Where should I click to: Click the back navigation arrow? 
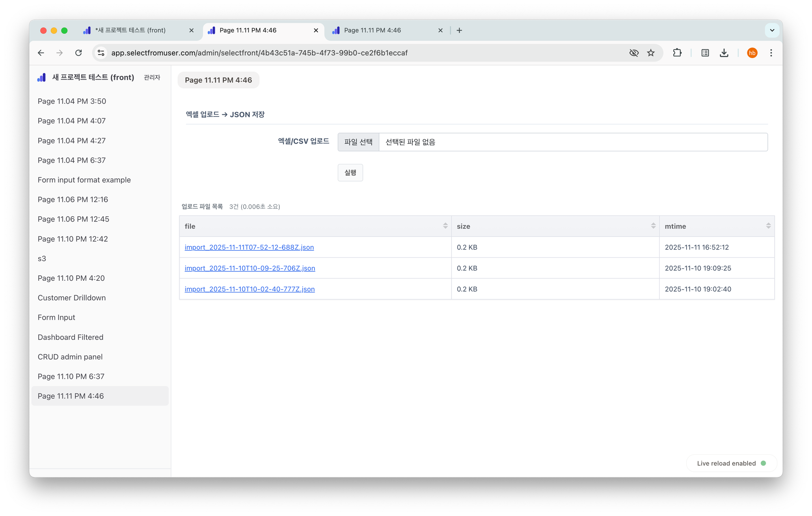tap(41, 53)
